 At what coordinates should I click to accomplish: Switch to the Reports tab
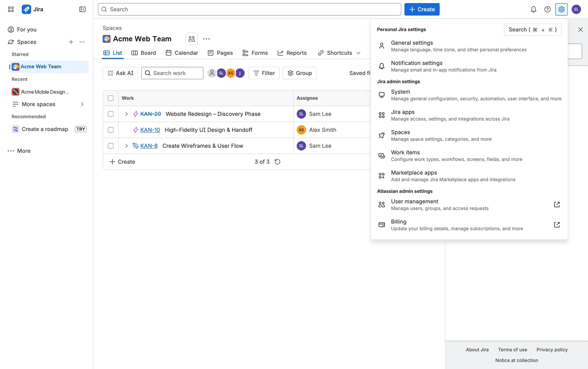(292, 53)
